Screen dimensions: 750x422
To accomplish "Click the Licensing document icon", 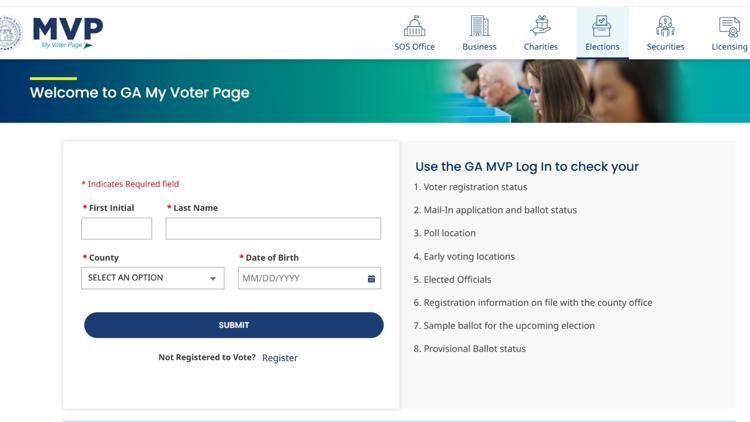I will point(729,26).
